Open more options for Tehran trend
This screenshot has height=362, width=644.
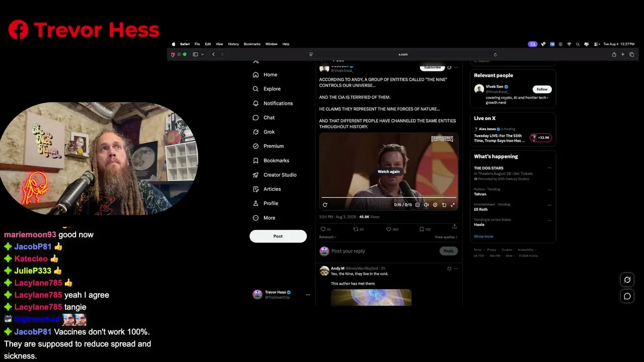[x=549, y=190]
